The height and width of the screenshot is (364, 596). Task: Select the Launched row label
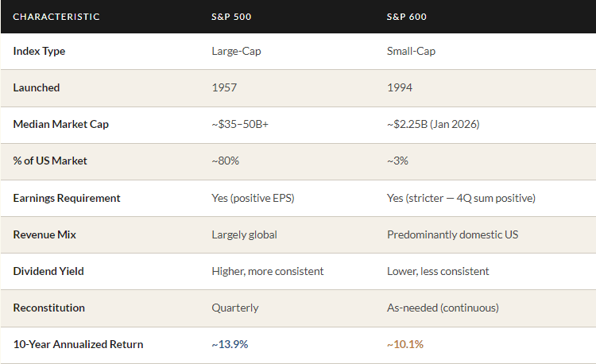tap(37, 87)
